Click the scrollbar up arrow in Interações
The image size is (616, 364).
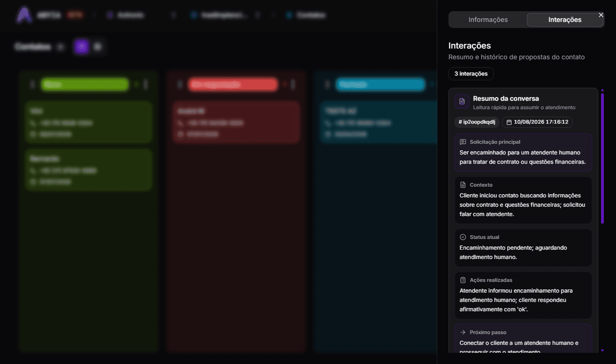(602, 90)
